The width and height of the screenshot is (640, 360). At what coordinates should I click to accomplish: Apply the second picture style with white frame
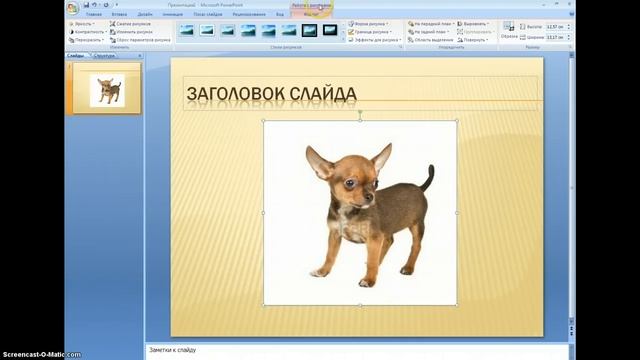point(207,30)
